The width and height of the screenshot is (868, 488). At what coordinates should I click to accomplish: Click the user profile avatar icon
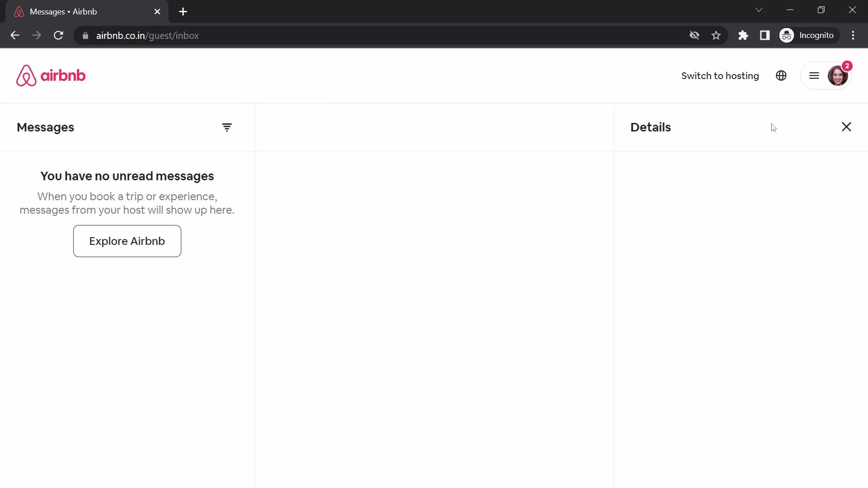(x=838, y=75)
